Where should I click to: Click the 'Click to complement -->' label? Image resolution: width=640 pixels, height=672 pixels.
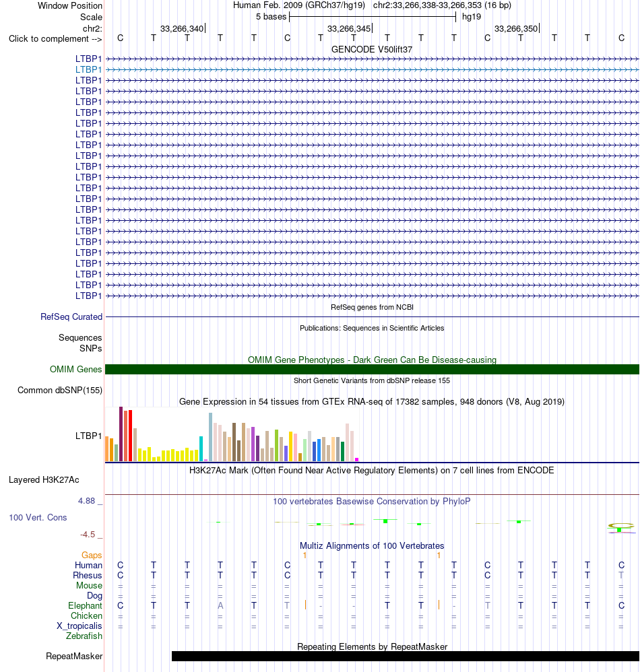(55, 39)
